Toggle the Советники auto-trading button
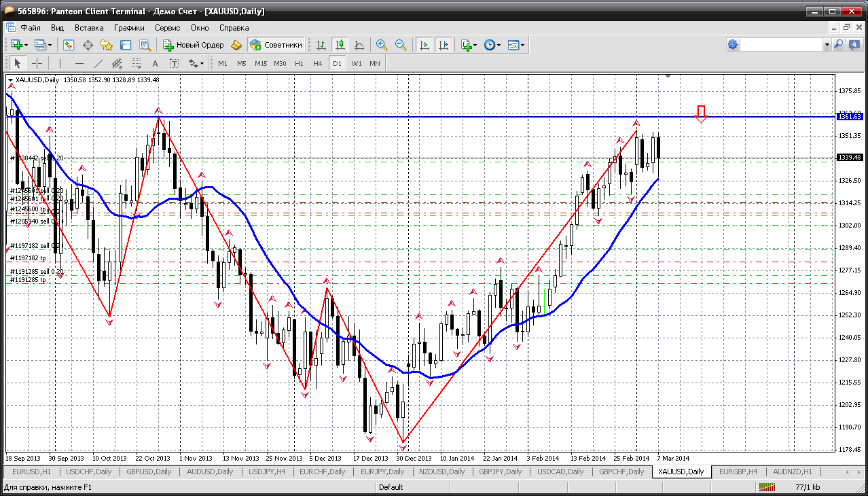The width and height of the screenshot is (868, 496). tap(276, 45)
